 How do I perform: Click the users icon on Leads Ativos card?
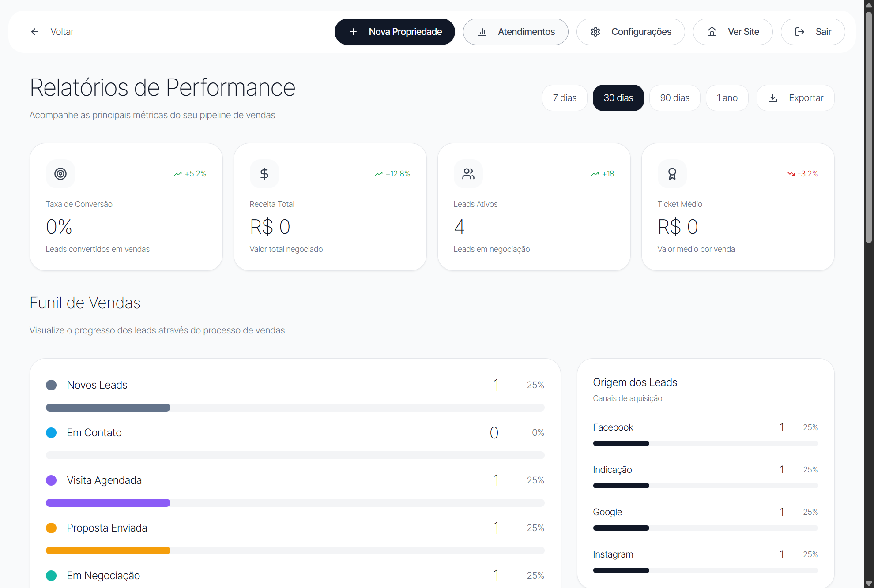click(468, 174)
